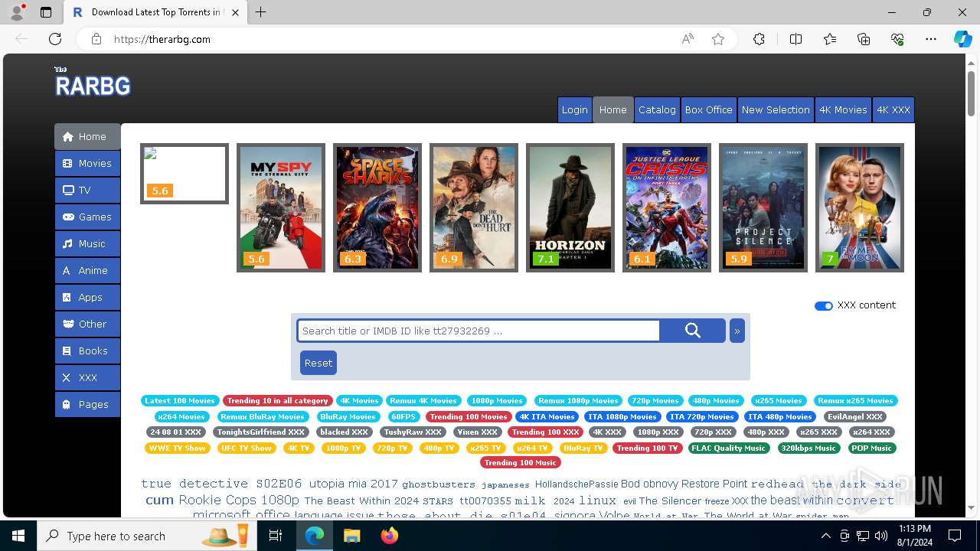This screenshot has width=980, height=551.
Task: Click the Remux 4K Movies tag
Action: pos(423,400)
